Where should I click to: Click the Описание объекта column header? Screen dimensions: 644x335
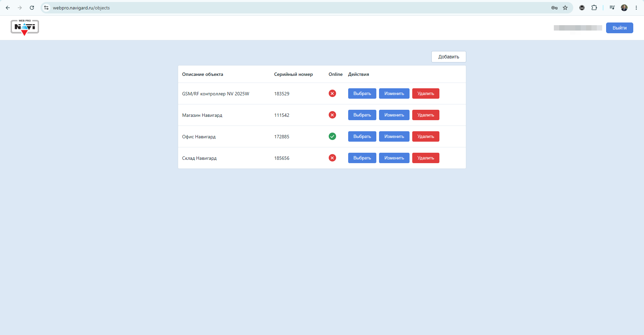203,74
